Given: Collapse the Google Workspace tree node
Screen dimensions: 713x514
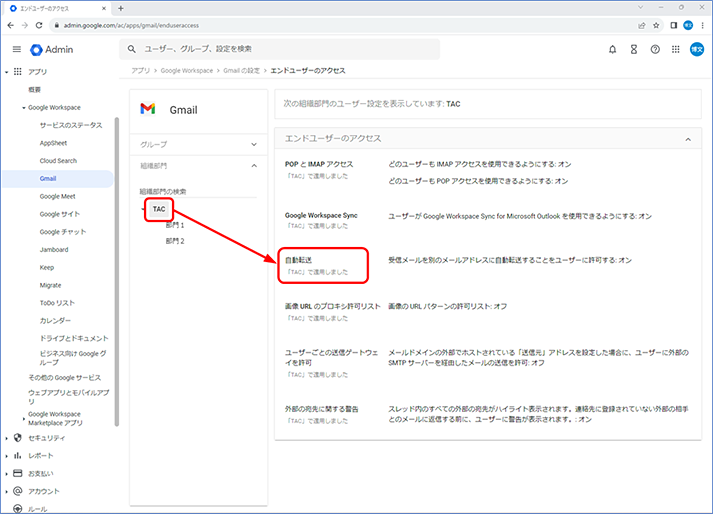Looking at the screenshot, I should click(24, 108).
